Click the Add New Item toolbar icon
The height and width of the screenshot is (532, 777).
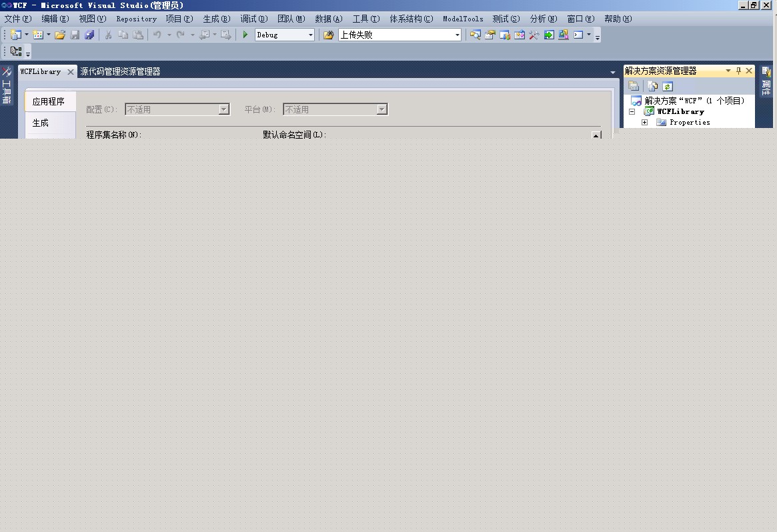pyautogui.click(x=38, y=35)
